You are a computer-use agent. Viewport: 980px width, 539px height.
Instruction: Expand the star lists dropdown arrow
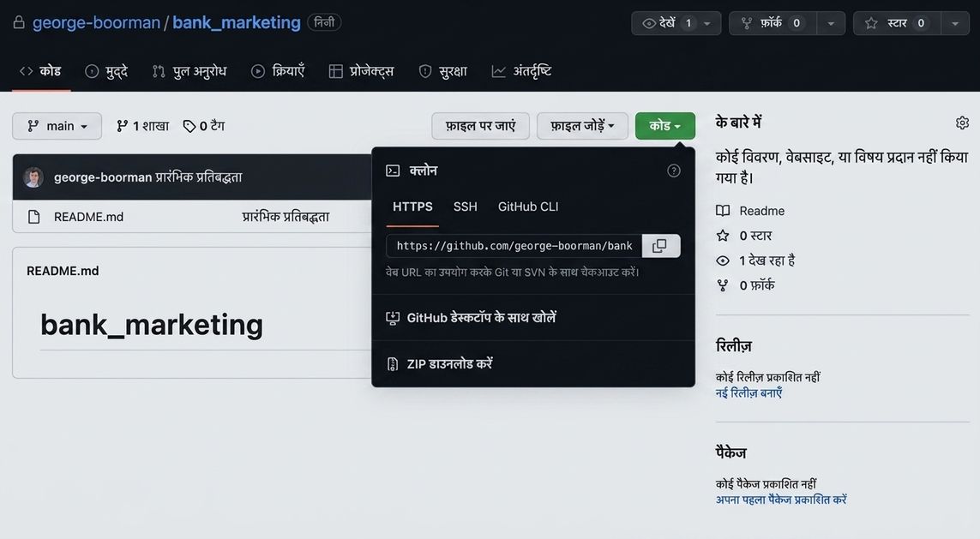(x=955, y=23)
